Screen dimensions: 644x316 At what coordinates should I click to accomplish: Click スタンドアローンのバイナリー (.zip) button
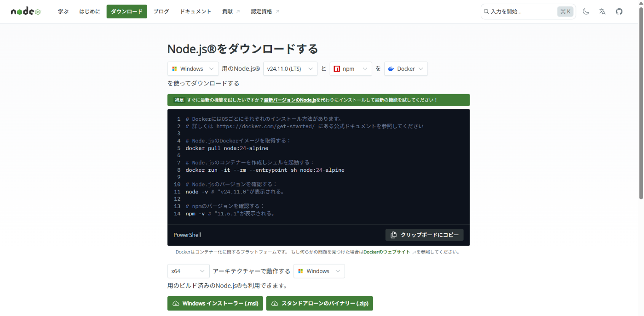pos(320,304)
